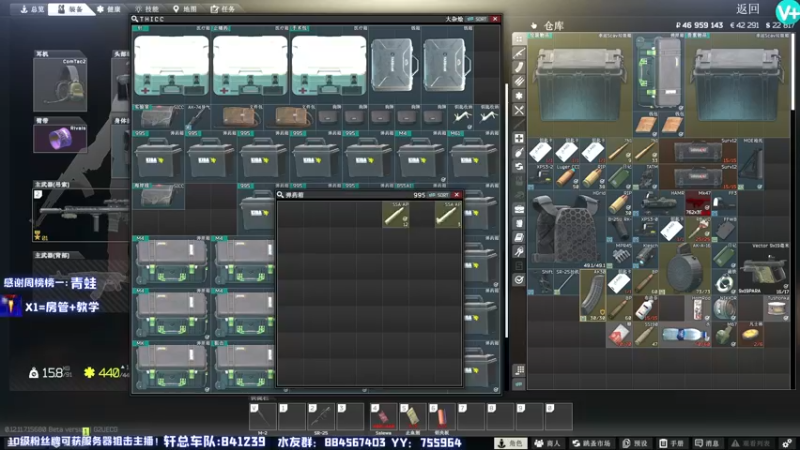Open settings gear in bottom bar

[788, 443]
